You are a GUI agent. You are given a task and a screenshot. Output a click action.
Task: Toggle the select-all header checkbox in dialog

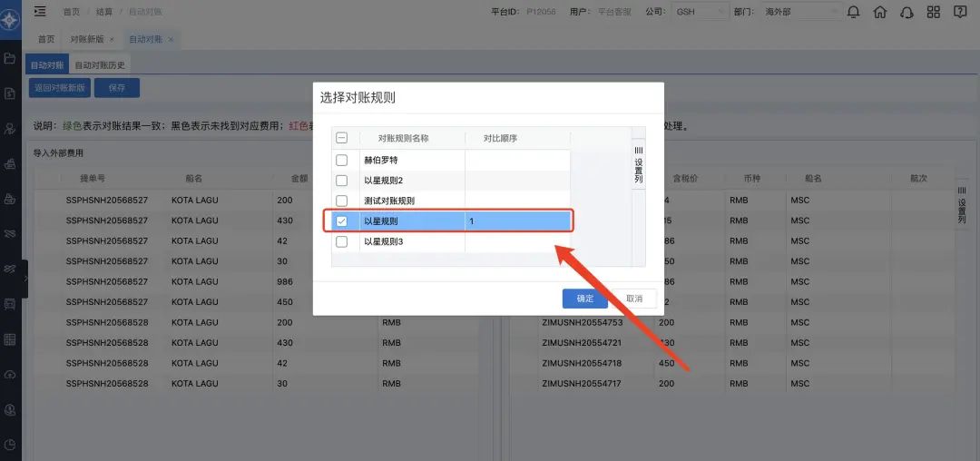pyautogui.click(x=342, y=138)
